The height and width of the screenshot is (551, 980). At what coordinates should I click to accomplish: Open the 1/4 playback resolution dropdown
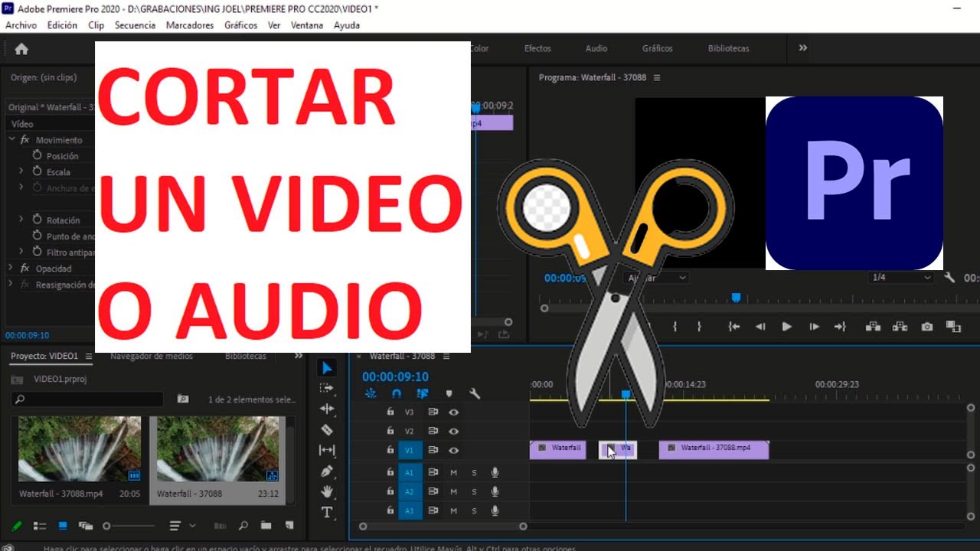pyautogui.click(x=902, y=278)
